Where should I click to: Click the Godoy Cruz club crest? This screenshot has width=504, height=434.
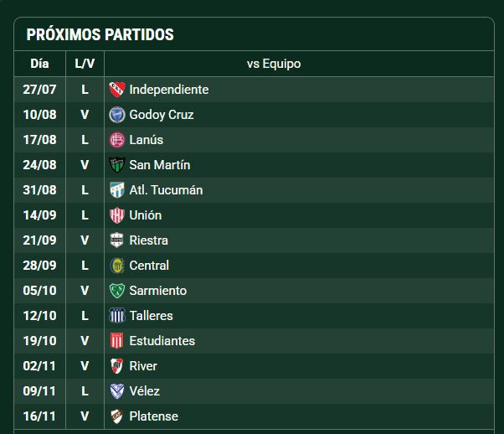point(117,115)
